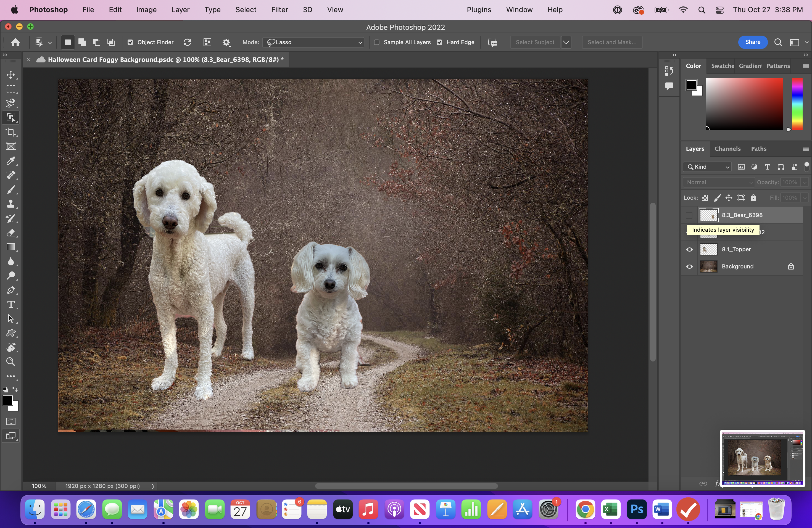Image resolution: width=812 pixels, height=528 pixels.
Task: Select the Zoom tool in toolbar
Action: pos(11,362)
